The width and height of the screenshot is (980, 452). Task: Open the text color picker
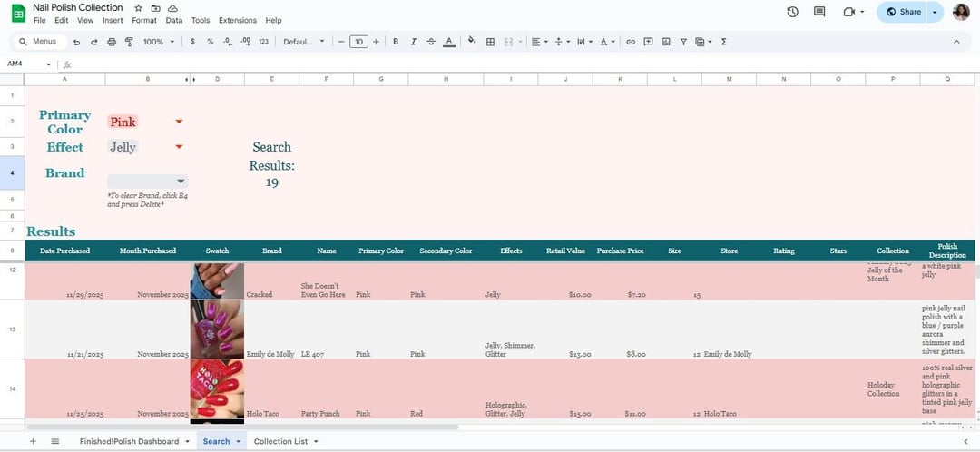pyautogui.click(x=449, y=42)
